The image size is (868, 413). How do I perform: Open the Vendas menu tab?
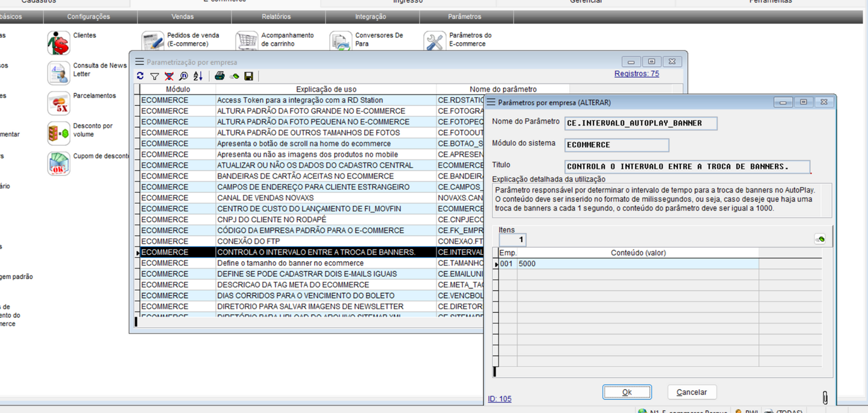(182, 17)
